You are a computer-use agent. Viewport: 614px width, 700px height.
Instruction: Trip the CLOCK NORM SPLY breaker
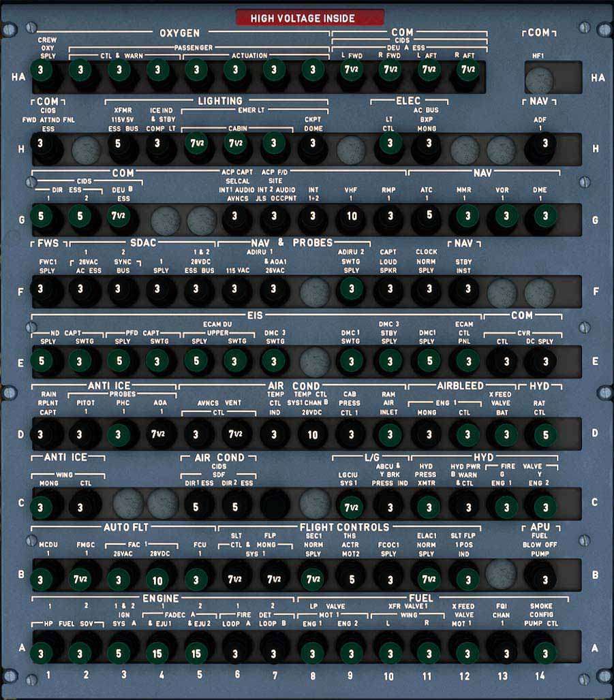click(x=428, y=289)
